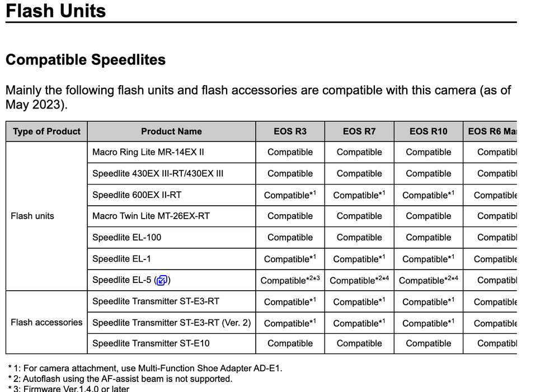Select the Compatible Speedlites section heading

point(86,59)
